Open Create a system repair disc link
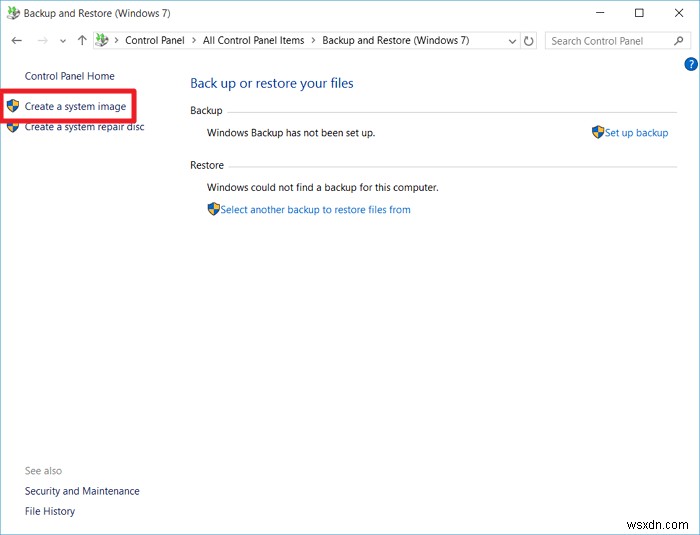The width and height of the screenshot is (700, 535). pyautogui.click(x=84, y=127)
